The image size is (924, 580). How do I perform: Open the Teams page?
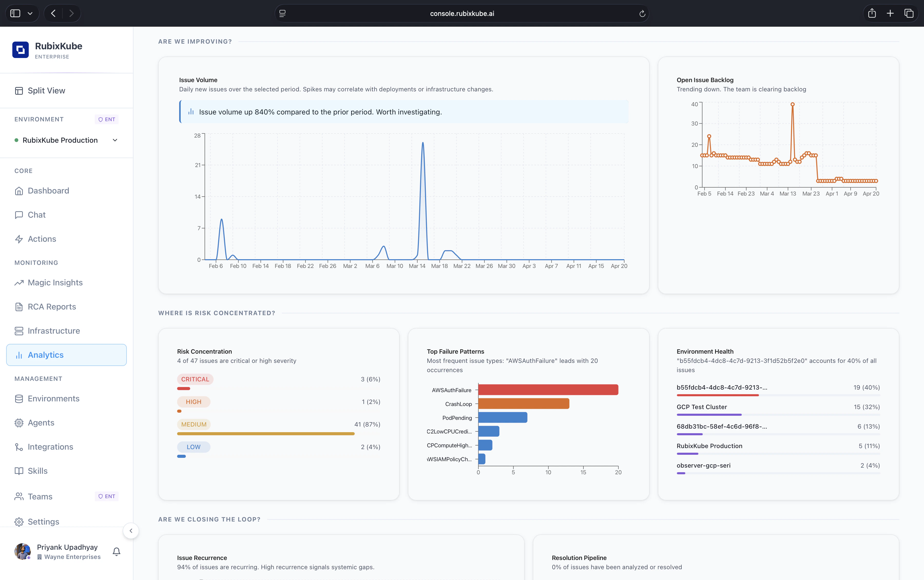[40, 496]
